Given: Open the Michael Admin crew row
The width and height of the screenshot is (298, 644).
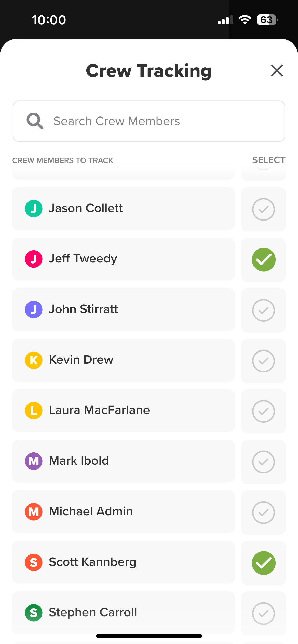Looking at the screenshot, I should [x=123, y=512].
